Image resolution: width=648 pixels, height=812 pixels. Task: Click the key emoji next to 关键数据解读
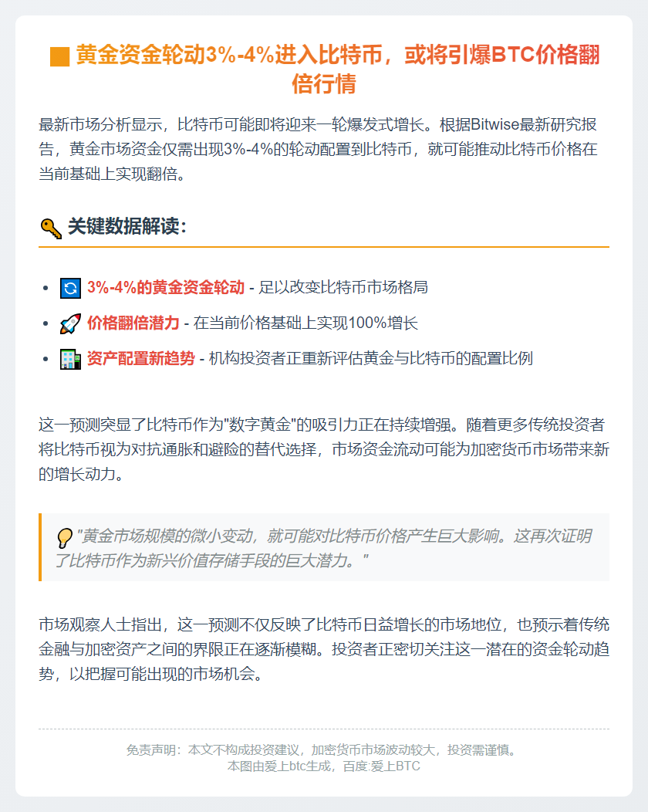point(51,228)
